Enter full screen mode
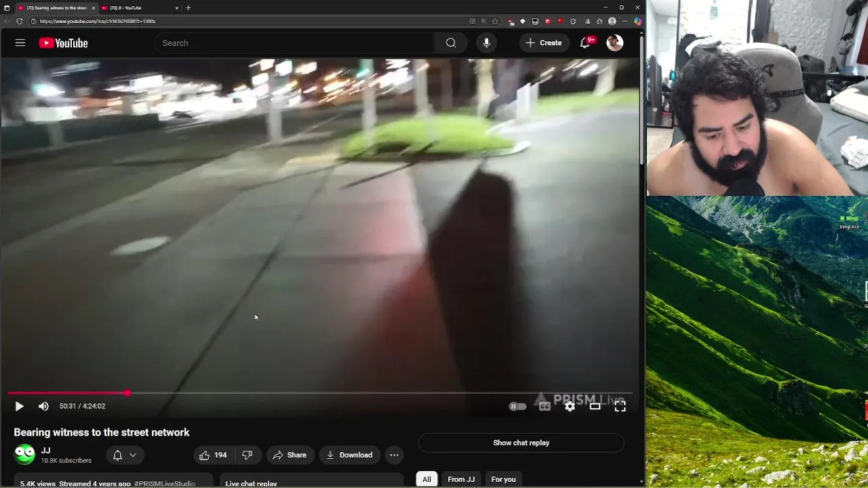Image resolution: width=868 pixels, height=488 pixels. [620, 406]
